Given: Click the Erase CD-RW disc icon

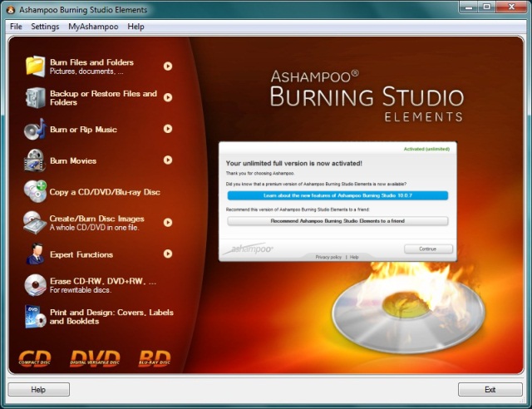Looking at the screenshot, I should point(35,285).
